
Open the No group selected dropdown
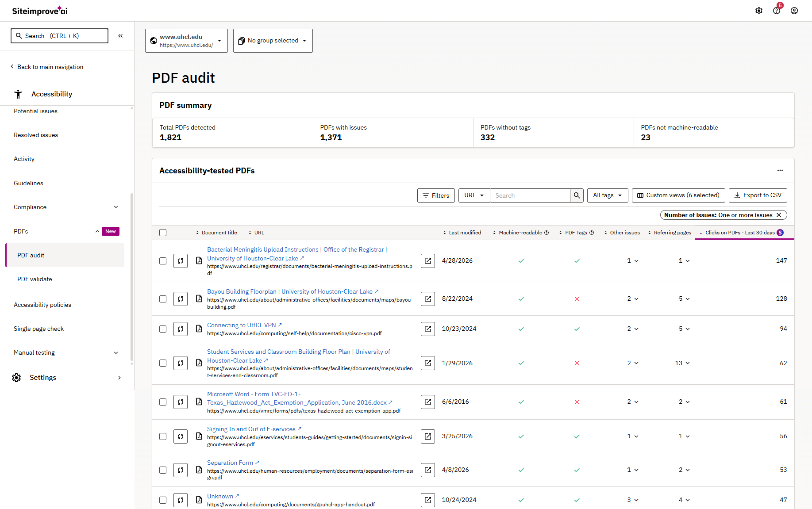click(x=273, y=41)
